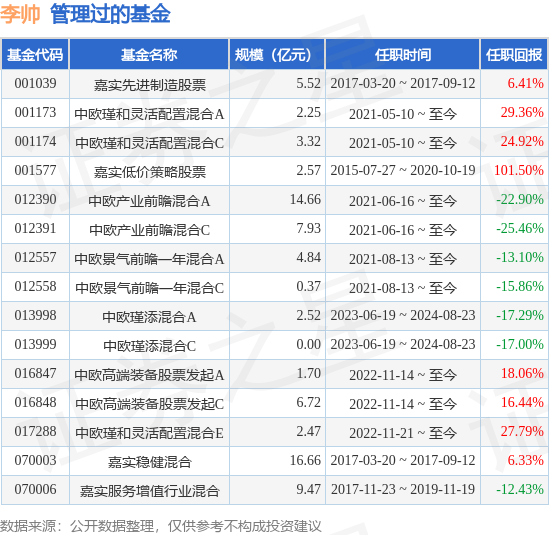Click the 基金代码 column header

click(x=35, y=55)
